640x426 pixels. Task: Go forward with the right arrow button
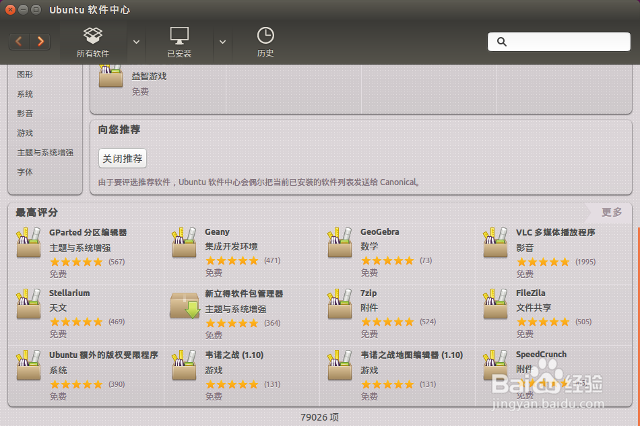40,42
